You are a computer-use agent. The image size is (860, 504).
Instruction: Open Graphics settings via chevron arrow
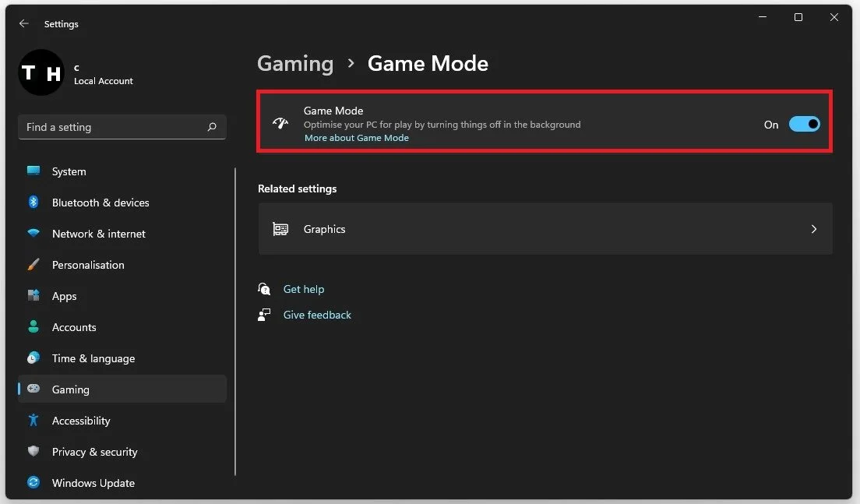(814, 229)
